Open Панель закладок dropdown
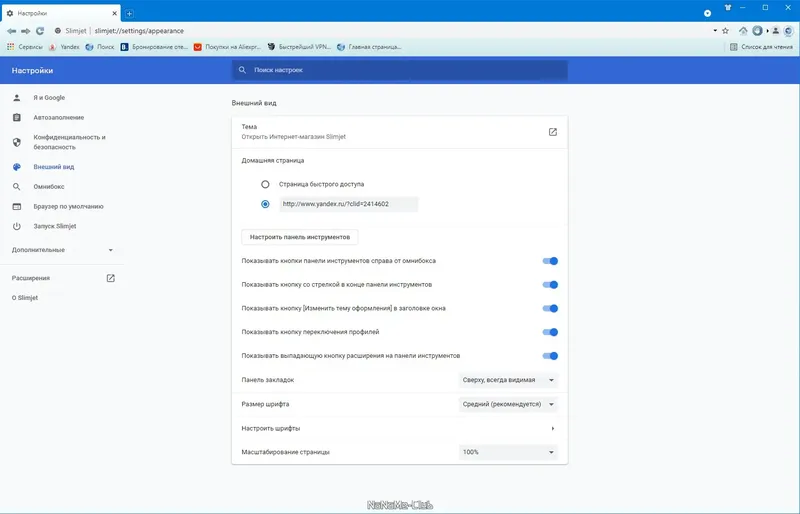The image size is (800, 514). tap(508, 380)
